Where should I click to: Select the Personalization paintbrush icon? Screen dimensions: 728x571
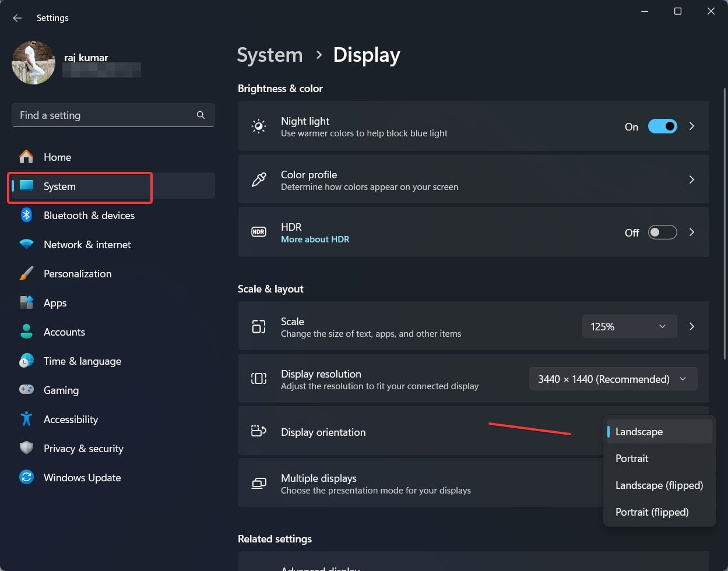coord(26,274)
